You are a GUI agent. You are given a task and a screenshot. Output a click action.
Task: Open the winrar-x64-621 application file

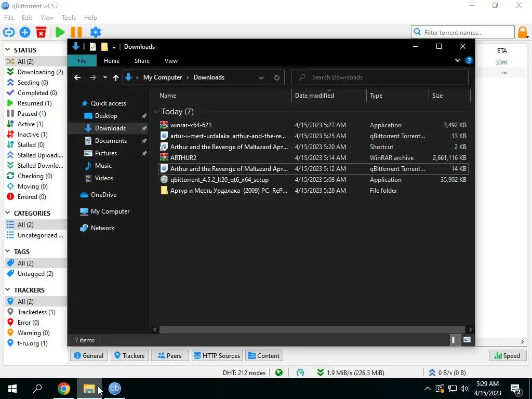pyautogui.click(x=191, y=125)
